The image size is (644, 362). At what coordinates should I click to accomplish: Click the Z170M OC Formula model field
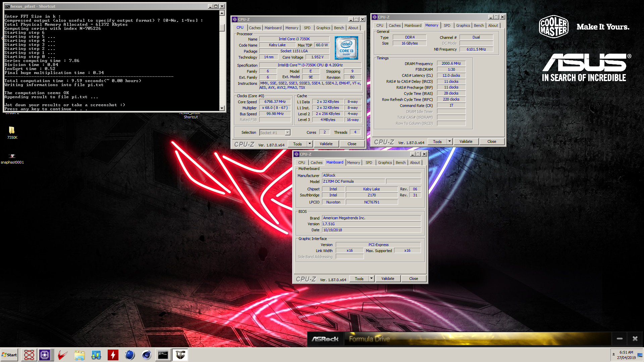pos(354,181)
